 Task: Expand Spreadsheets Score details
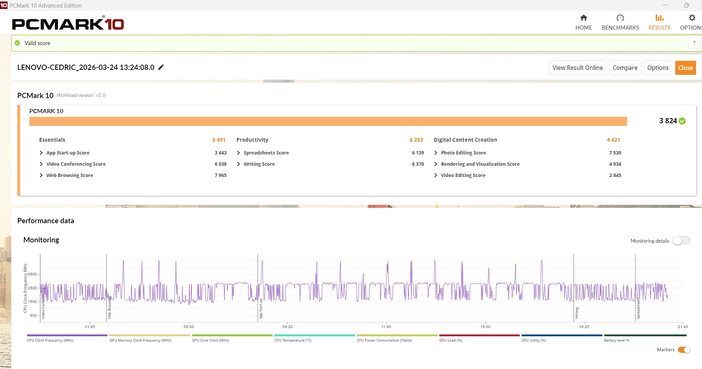[x=239, y=153]
